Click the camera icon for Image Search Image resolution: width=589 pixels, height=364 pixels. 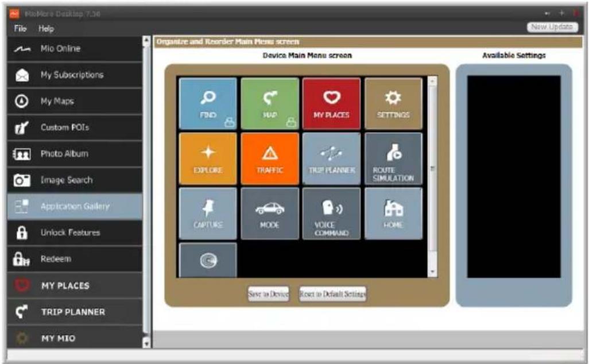point(22,180)
